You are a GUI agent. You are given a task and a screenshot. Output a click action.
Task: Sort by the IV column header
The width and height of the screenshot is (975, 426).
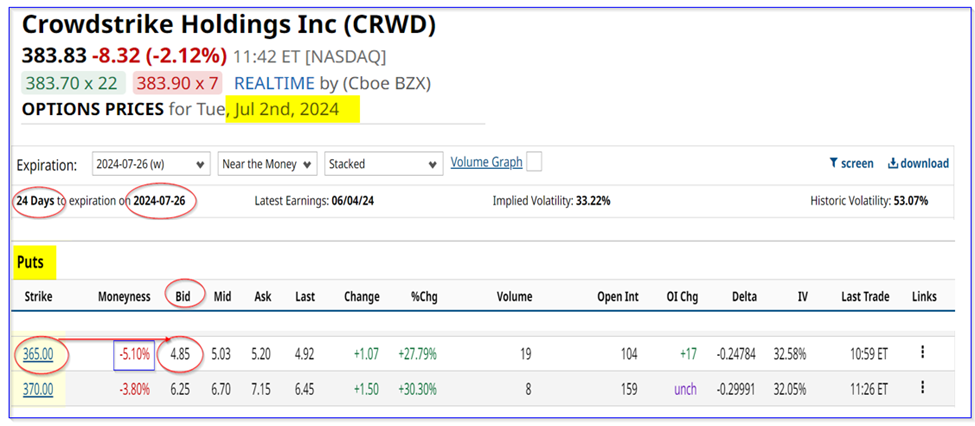tap(802, 297)
